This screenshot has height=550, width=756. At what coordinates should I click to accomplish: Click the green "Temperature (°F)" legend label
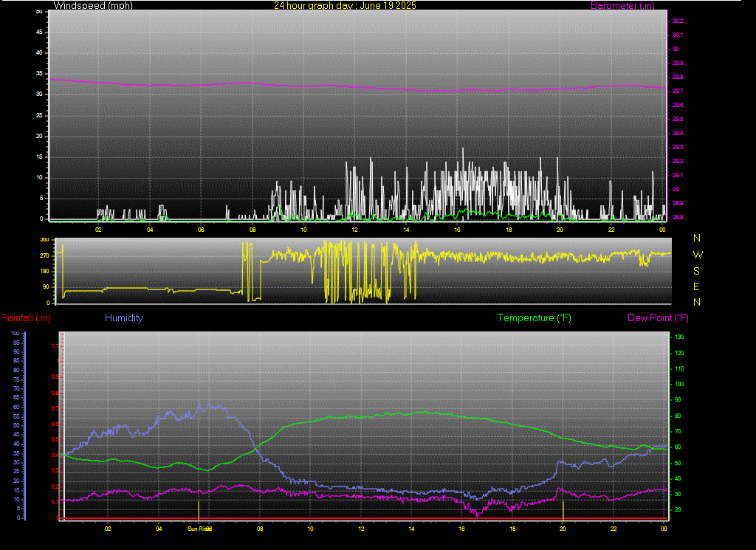click(x=535, y=317)
